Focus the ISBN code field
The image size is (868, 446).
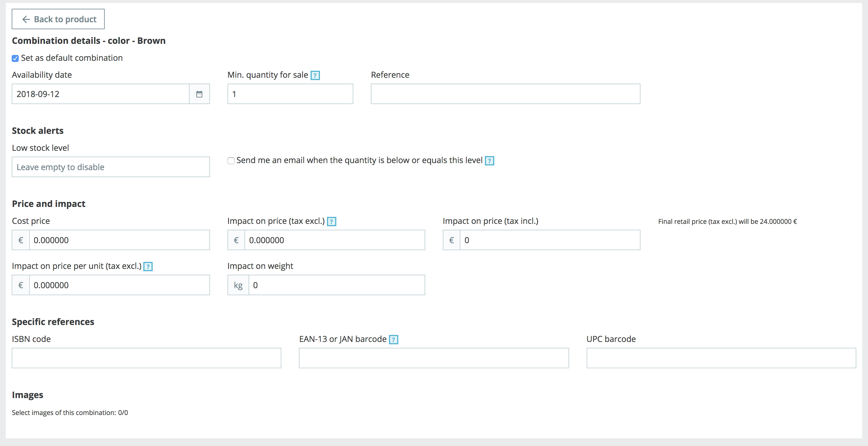tap(146, 358)
